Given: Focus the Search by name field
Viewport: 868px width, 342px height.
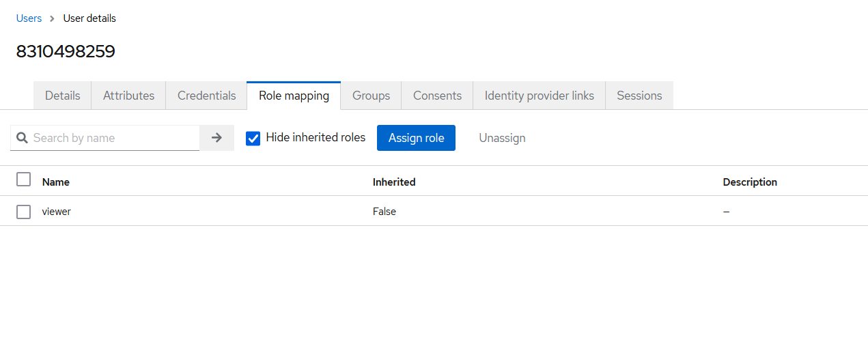Looking at the screenshot, I should [x=105, y=138].
